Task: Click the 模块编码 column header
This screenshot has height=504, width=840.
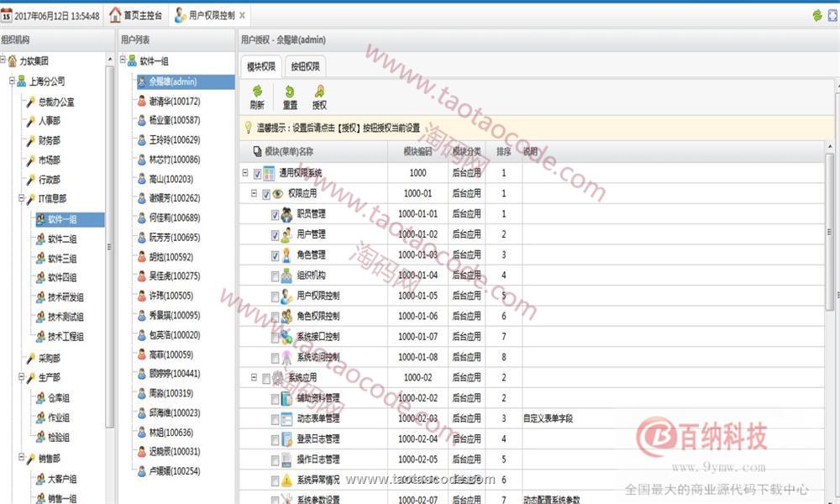Action: pos(417,152)
